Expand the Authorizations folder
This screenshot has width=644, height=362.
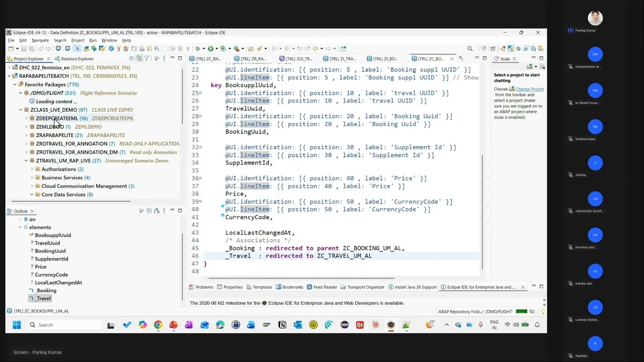[32, 169]
